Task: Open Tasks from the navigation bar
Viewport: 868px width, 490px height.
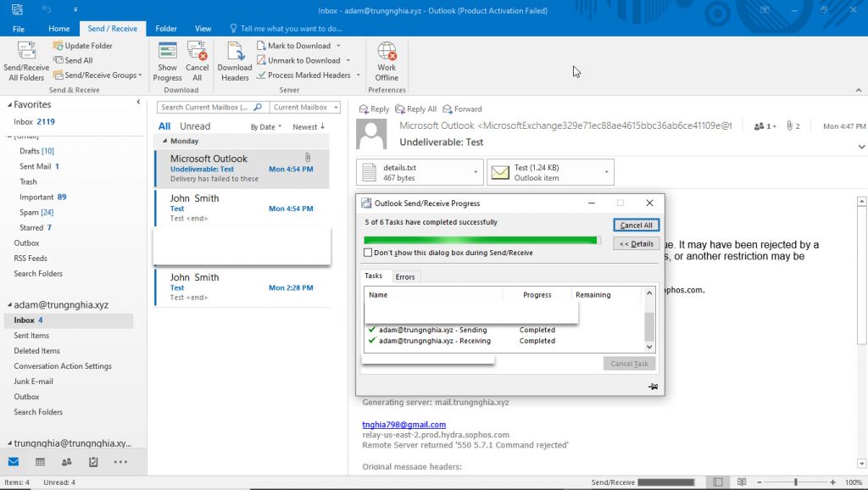Action: click(93, 462)
